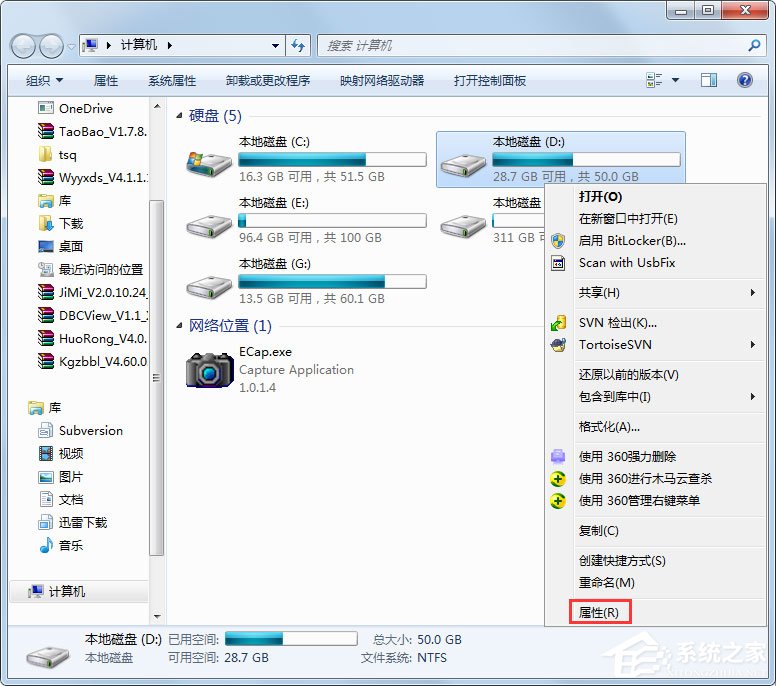Screen dimensions: 776x686
Task: Go forward with the forward arrow button
Action: pyautogui.click(x=51, y=47)
